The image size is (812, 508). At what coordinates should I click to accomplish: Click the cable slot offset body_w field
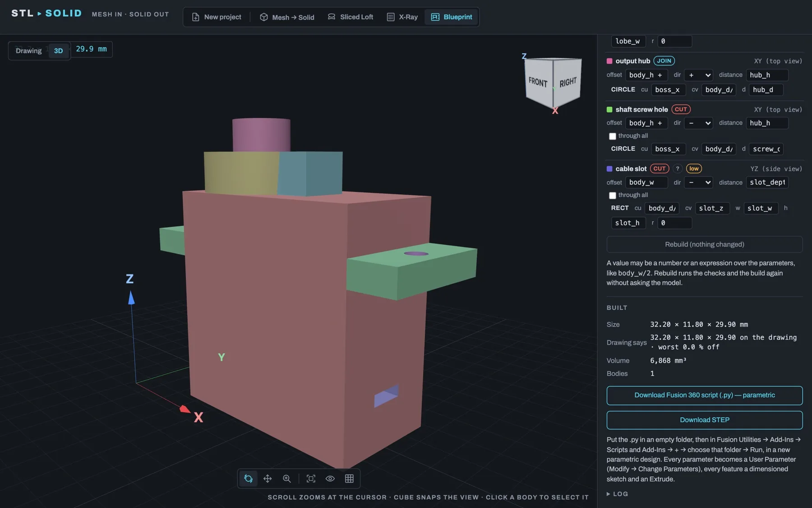coord(646,182)
